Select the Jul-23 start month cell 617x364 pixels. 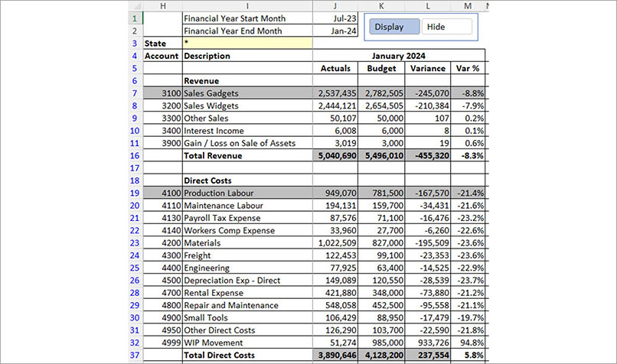pos(335,18)
